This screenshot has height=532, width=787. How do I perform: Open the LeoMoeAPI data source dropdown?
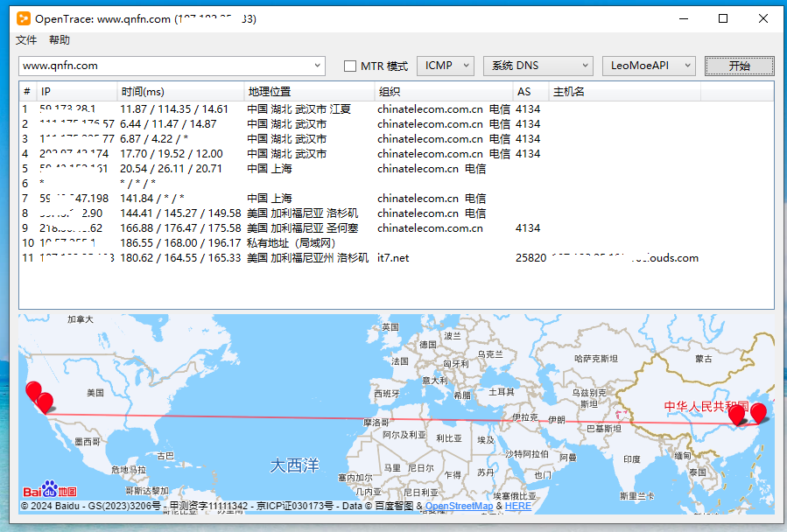tap(649, 66)
